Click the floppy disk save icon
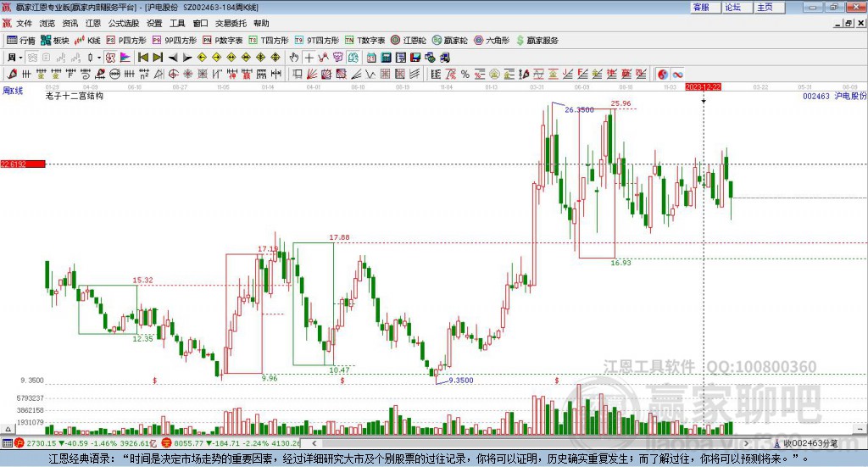Screen dimensions: 868x467 pos(415,58)
